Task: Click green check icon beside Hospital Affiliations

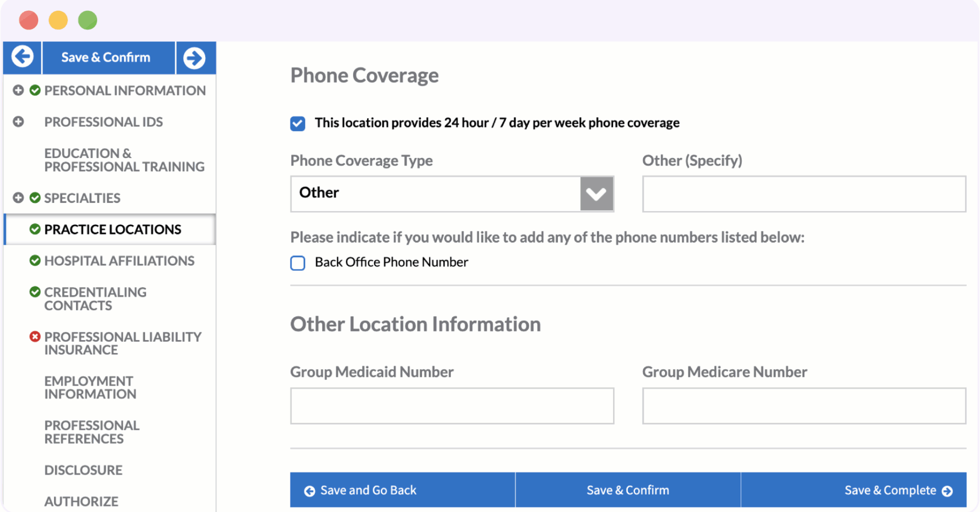Action: [x=35, y=261]
